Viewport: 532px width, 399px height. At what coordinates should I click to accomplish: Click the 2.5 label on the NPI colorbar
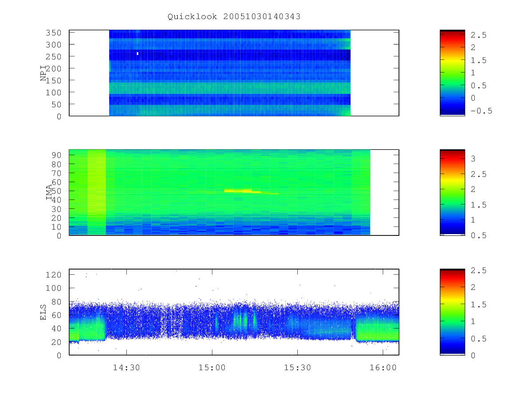pos(479,35)
